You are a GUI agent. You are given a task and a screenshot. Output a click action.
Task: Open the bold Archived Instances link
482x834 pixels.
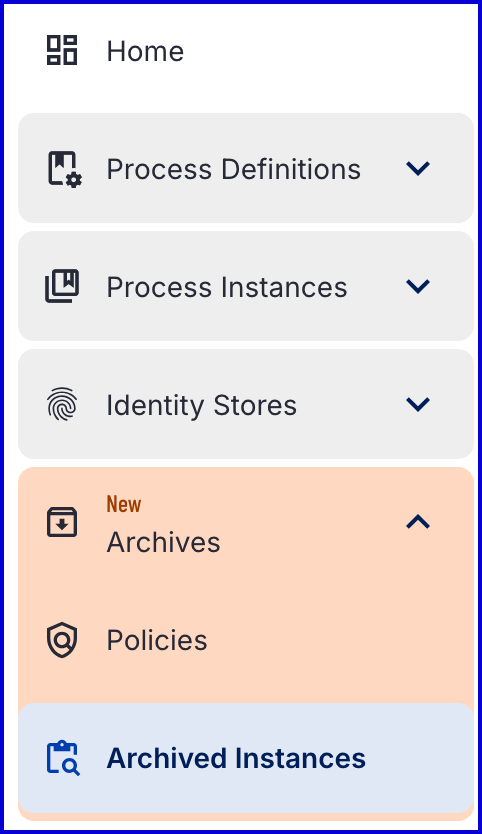236,758
